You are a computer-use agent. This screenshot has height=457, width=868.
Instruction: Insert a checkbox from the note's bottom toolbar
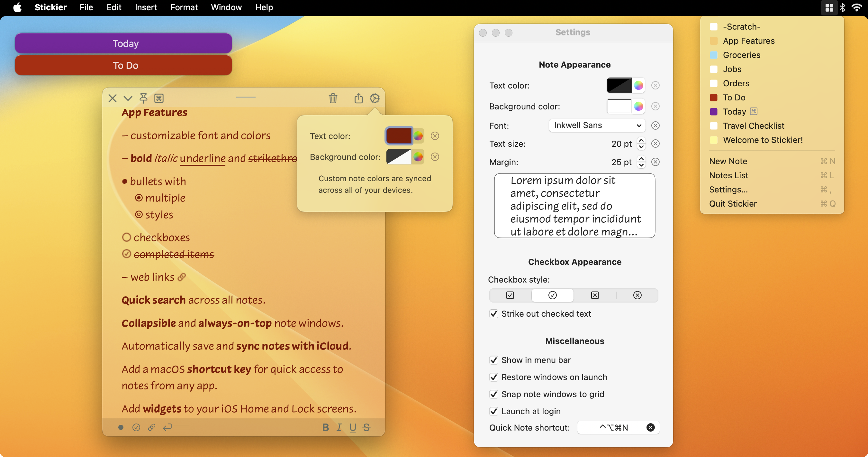pyautogui.click(x=136, y=427)
